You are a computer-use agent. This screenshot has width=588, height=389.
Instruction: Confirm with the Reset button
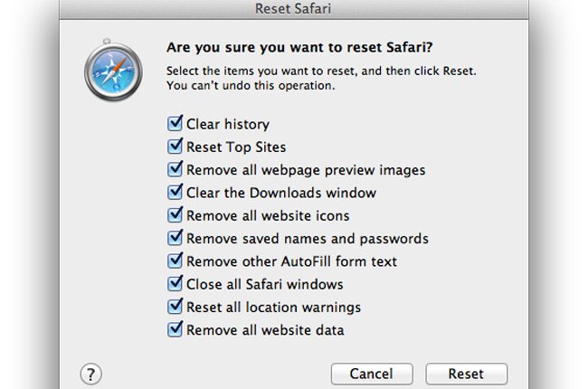tap(466, 374)
